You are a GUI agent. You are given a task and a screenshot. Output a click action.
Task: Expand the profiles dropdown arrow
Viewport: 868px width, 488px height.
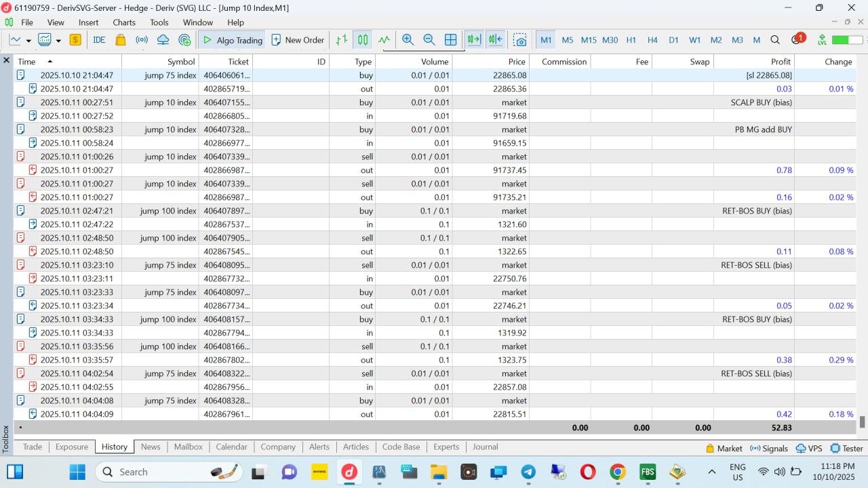[x=58, y=41]
